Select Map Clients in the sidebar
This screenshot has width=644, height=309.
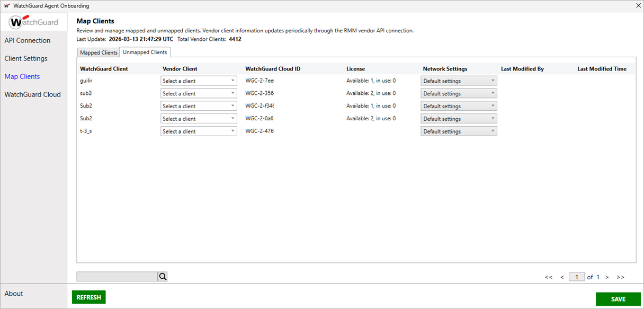pyautogui.click(x=22, y=76)
